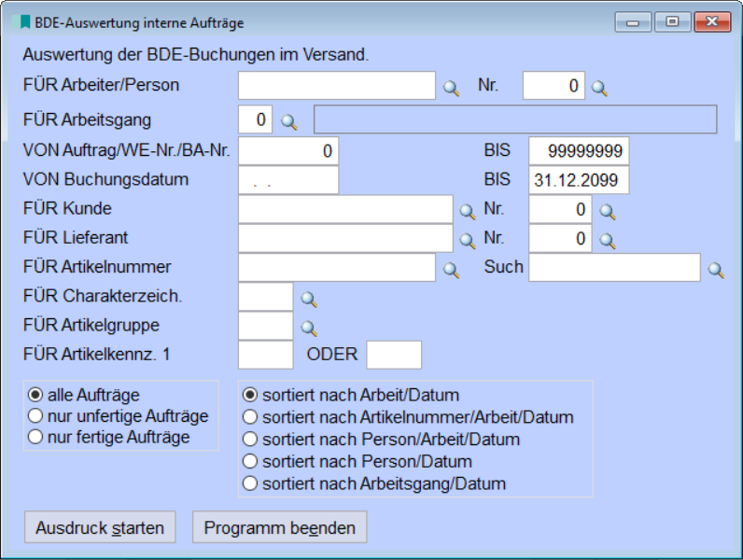Focus the Arbeitsgang number field
Image resolution: width=743 pixels, height=560 pixels.
click(x=256, y=119)
